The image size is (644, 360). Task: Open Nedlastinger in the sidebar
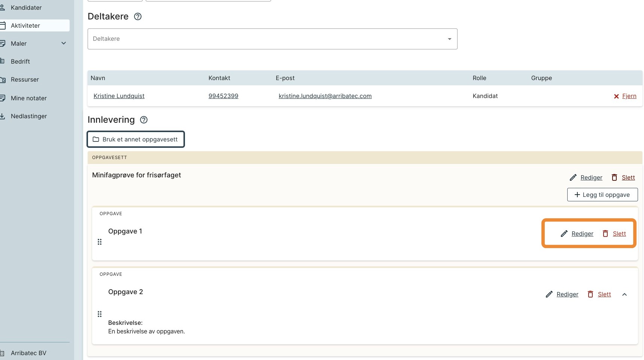point(29,116)
